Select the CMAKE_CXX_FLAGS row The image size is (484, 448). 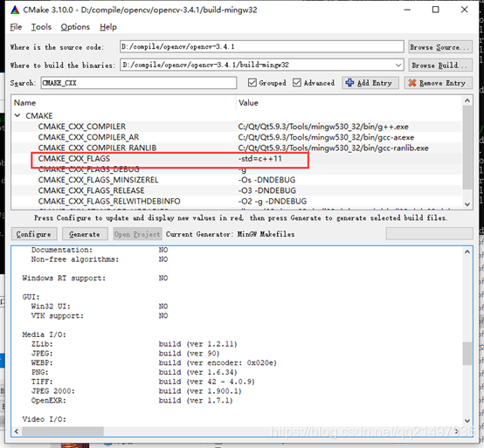point(236,159)
